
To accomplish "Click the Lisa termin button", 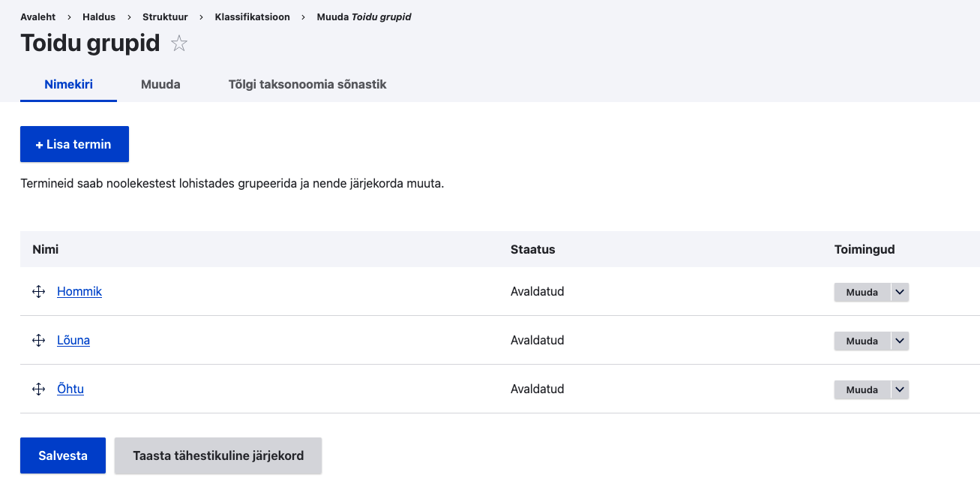I will (x=74, y=144).
